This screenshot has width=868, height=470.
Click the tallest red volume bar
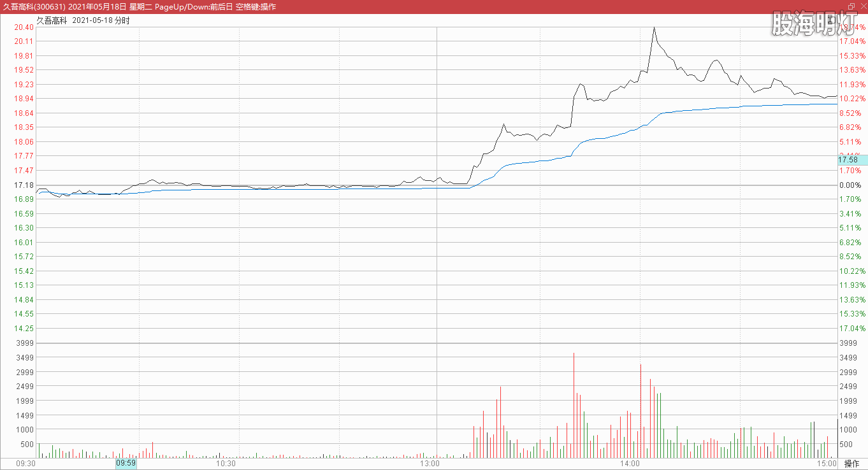point(574,405)
